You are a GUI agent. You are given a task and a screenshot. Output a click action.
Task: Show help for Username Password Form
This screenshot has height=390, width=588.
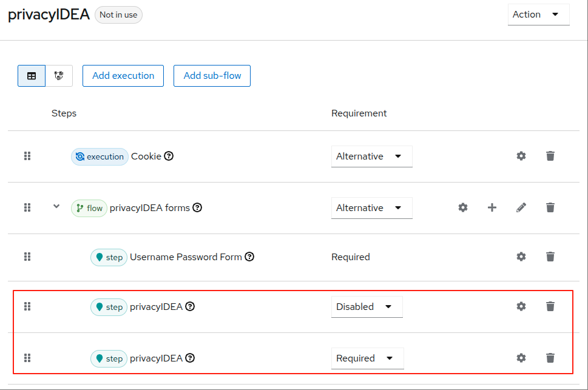point(249,257)
